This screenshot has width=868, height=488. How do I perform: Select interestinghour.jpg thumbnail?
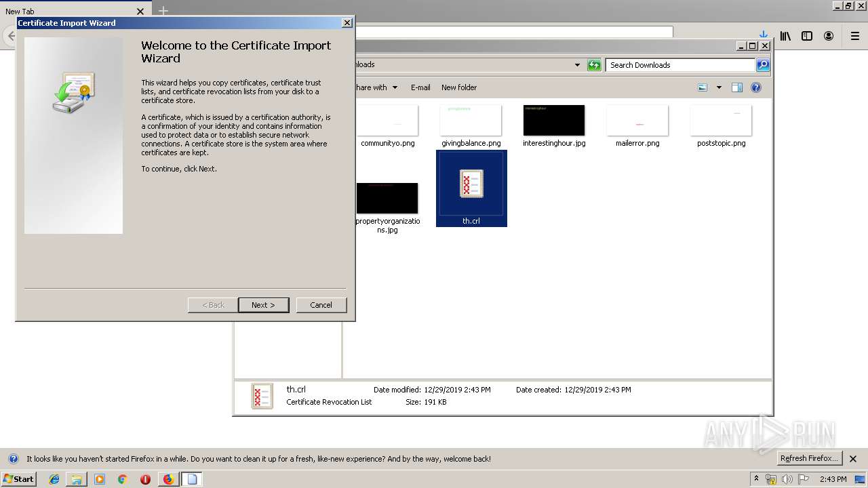tap(554, 120)
